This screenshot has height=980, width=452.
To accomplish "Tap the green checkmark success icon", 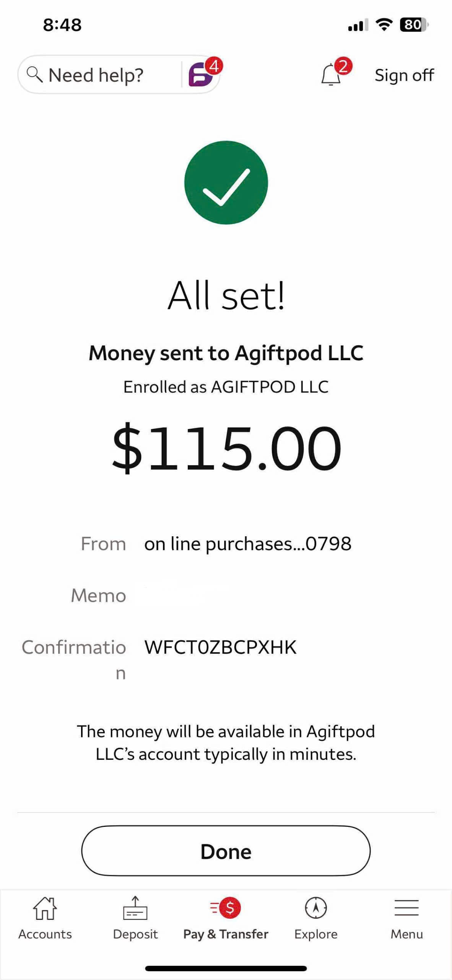I will pos(226,183).
